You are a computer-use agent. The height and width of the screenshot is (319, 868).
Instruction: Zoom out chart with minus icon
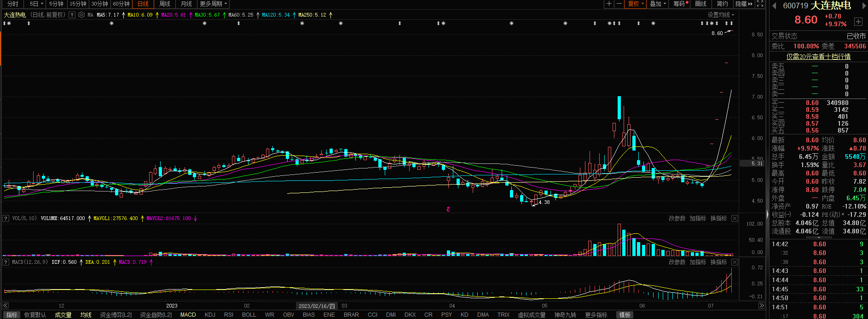[x=619, y=4]
